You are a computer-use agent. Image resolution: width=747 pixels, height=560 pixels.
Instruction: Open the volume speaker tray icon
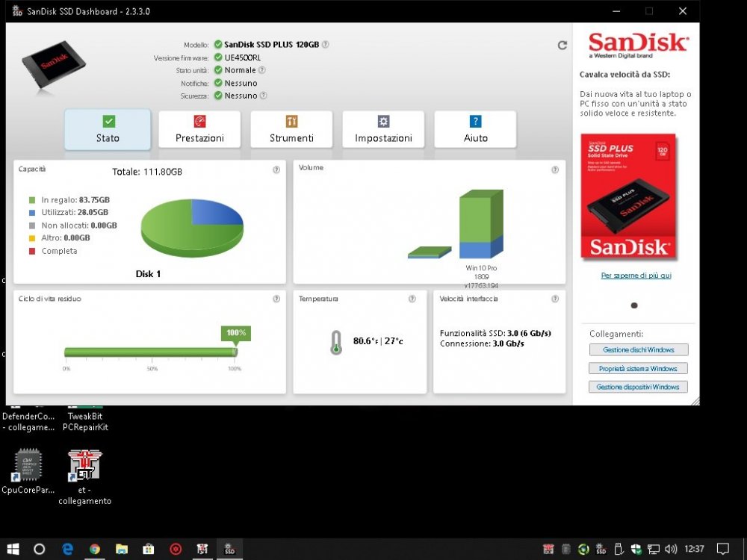click(x=671, y=549)
